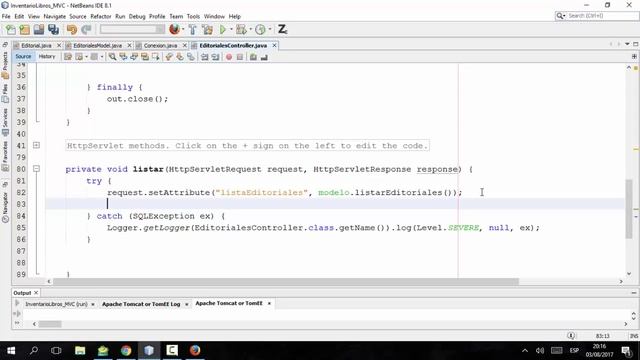The width and height of the screenshot is (640, 360).
Task: Open the Apache Tomcat or TomEE Log tab
Action: tap(141, 304)
